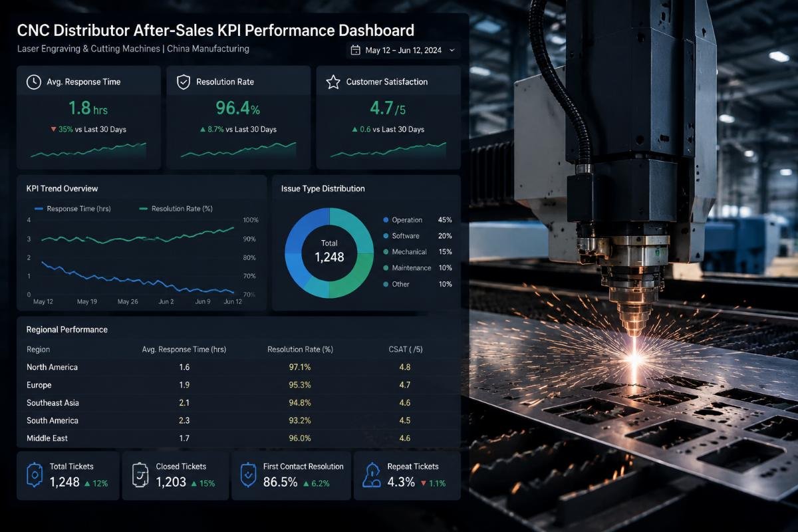
Task: Click the KPI Trend Overview panel title
Action: (x=62, y=189)
